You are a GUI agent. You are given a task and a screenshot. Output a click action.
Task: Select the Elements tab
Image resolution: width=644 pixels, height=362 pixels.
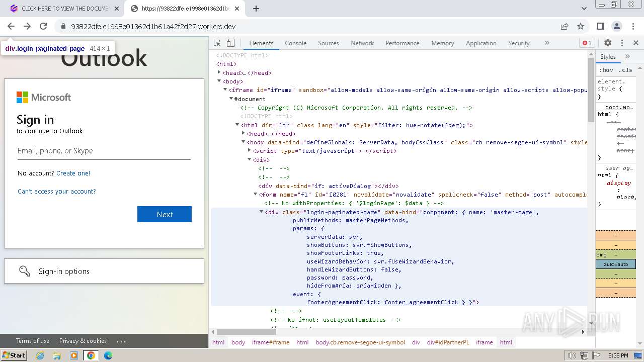261,43
